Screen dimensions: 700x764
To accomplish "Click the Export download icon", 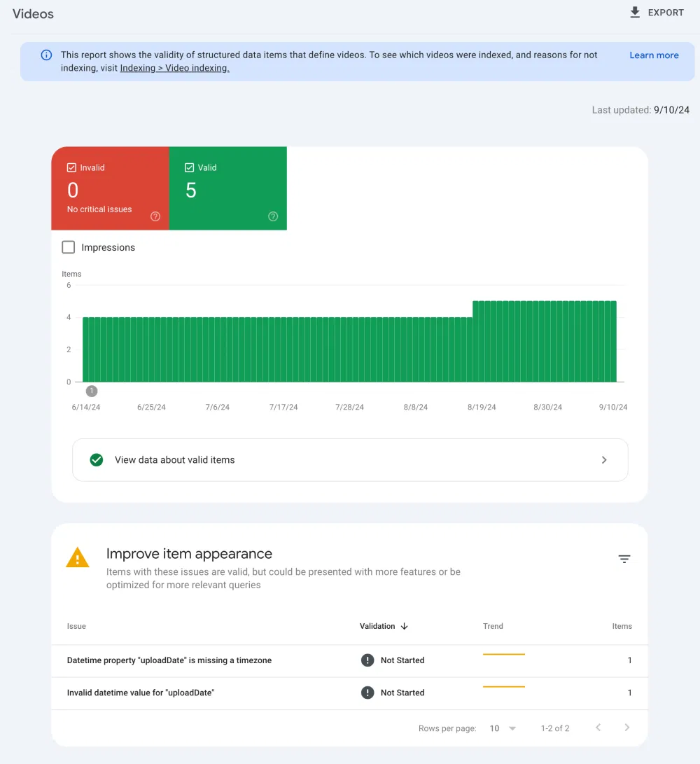I will (x=635, y=12).
